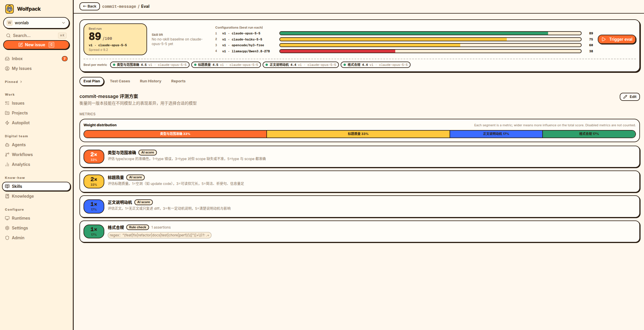Click the Admin shield icon

7,238
